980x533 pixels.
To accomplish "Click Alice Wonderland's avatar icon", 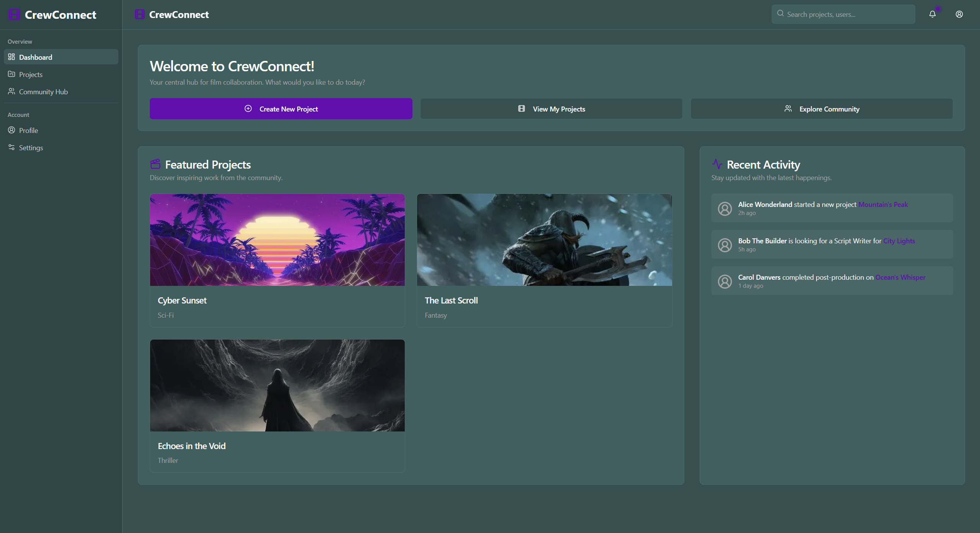I will (725, 208).
